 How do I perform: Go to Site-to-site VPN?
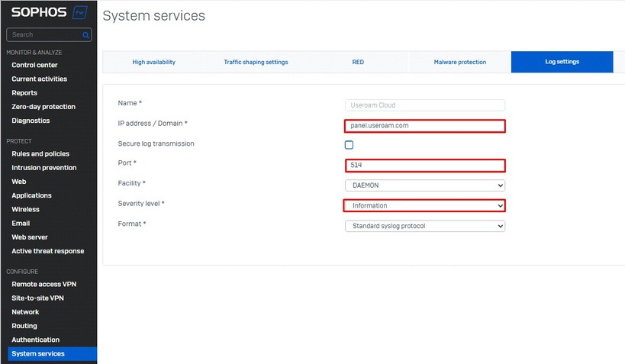(37, 298)
